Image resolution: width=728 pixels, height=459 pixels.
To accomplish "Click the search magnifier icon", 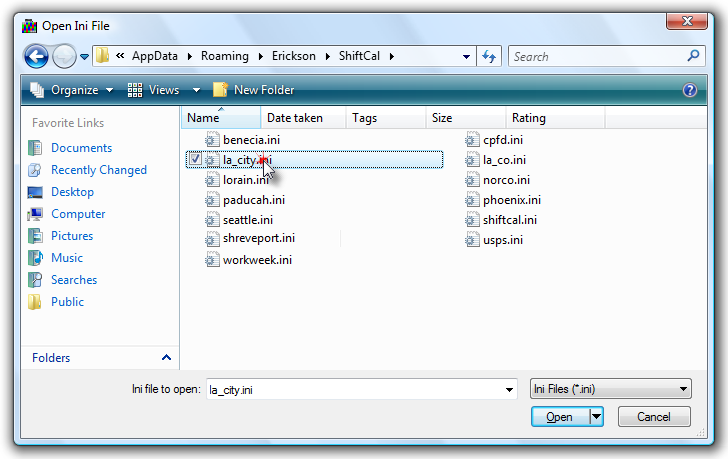I will pyautogui.click(x=693, y=56).
